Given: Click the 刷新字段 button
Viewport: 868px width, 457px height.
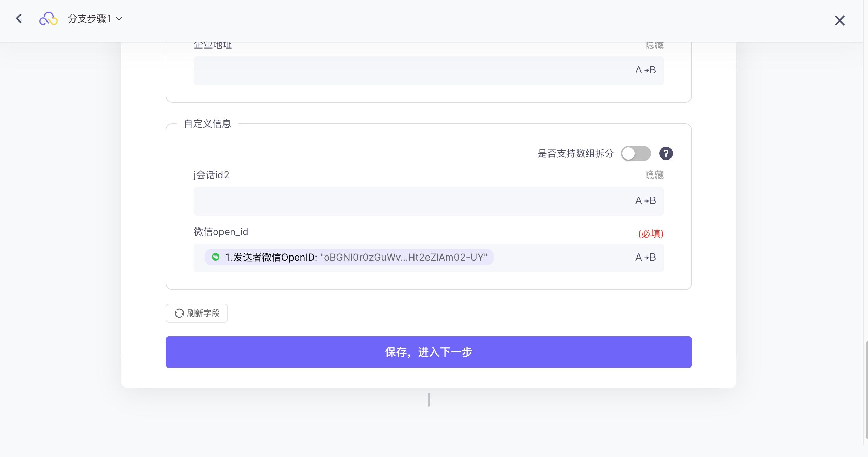Looking at the screenshot, I should pos(197,313).
